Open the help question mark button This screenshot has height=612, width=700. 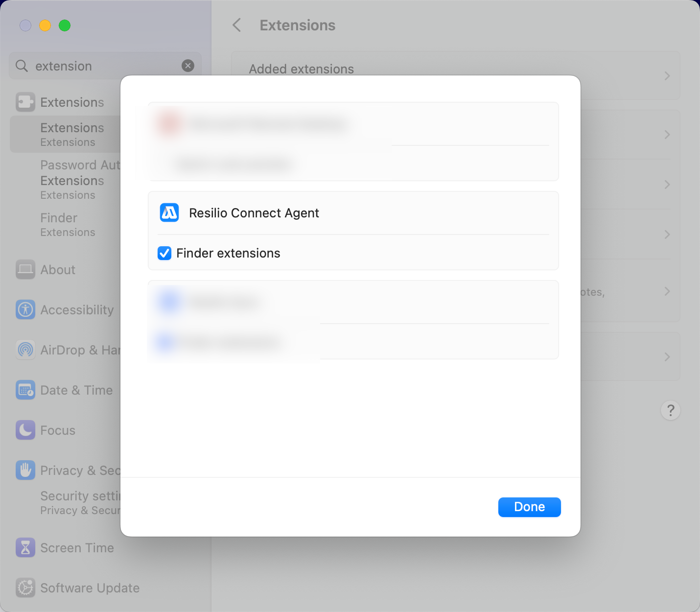coord(670,410)
